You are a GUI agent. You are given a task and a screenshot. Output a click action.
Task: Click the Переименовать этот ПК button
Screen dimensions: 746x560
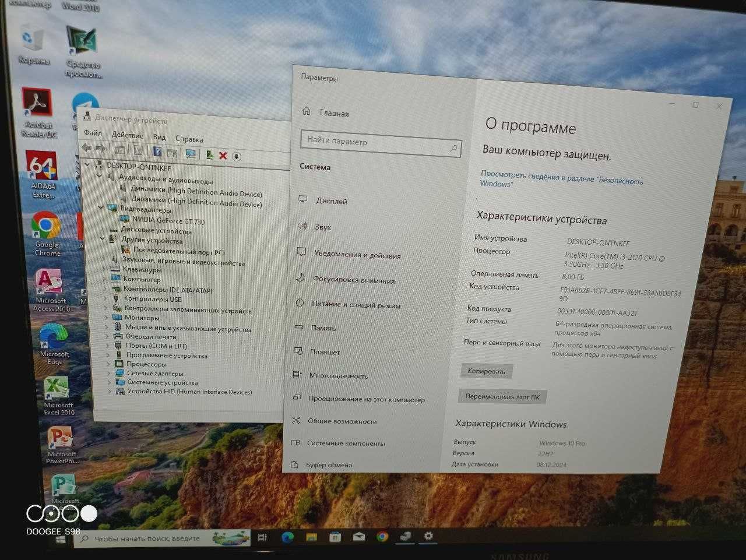(x=502, y=397)
